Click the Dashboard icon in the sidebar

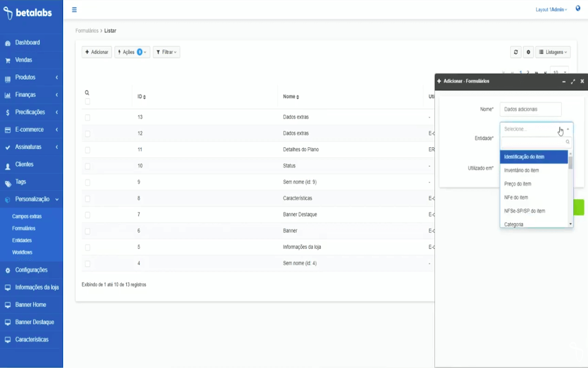point(7,43)
